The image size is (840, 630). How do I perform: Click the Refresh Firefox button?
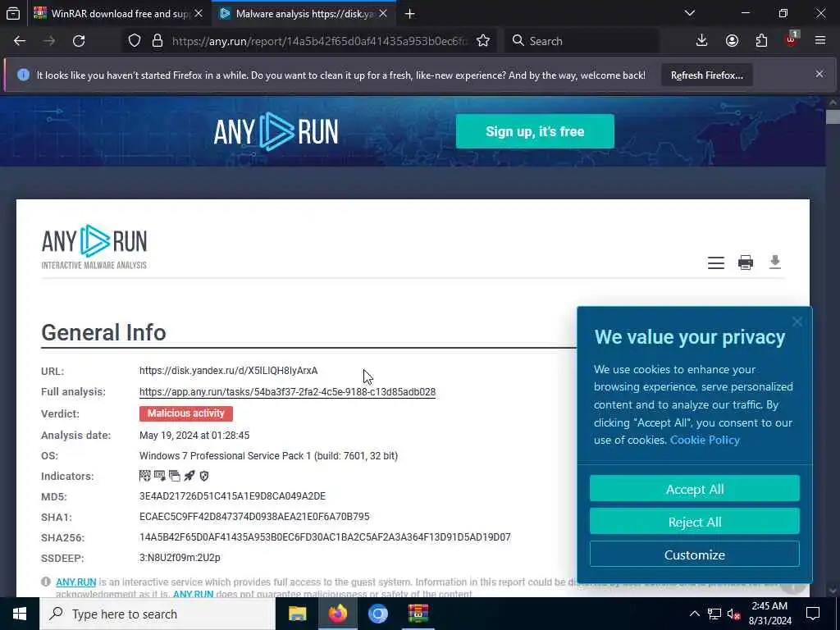[x=706, y=75]
